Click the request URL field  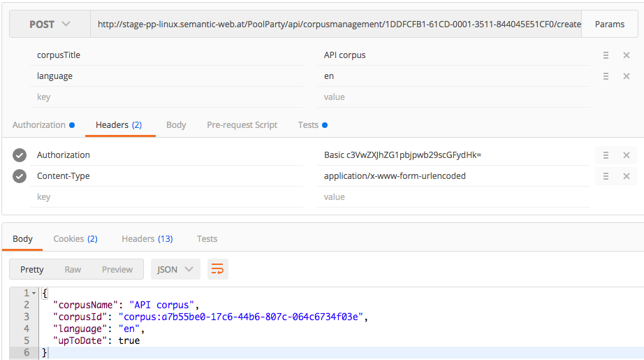[x=338, y=24]
